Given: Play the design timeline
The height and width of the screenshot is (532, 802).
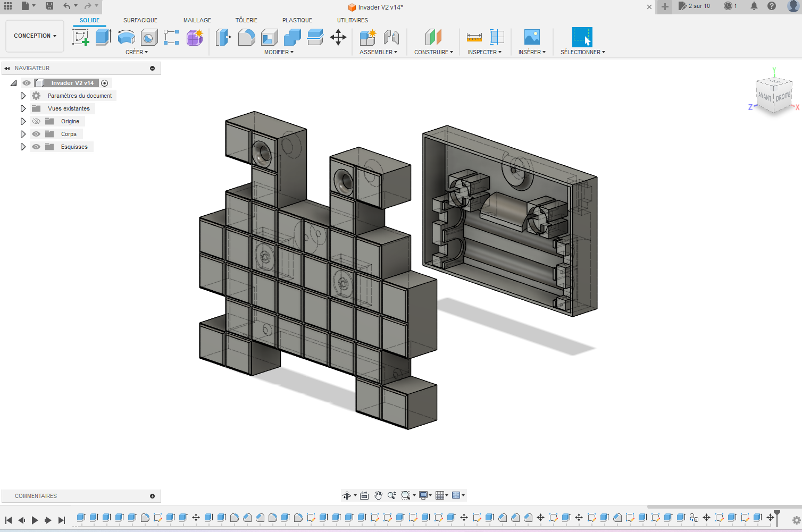Looking at the screenshot, I should pos(35,520).
